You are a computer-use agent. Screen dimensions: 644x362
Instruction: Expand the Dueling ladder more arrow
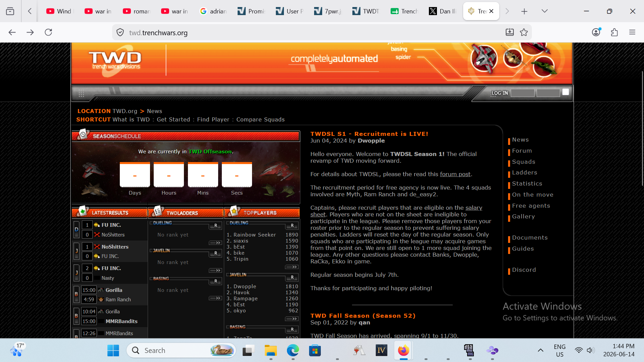click(x=215, y=243)
